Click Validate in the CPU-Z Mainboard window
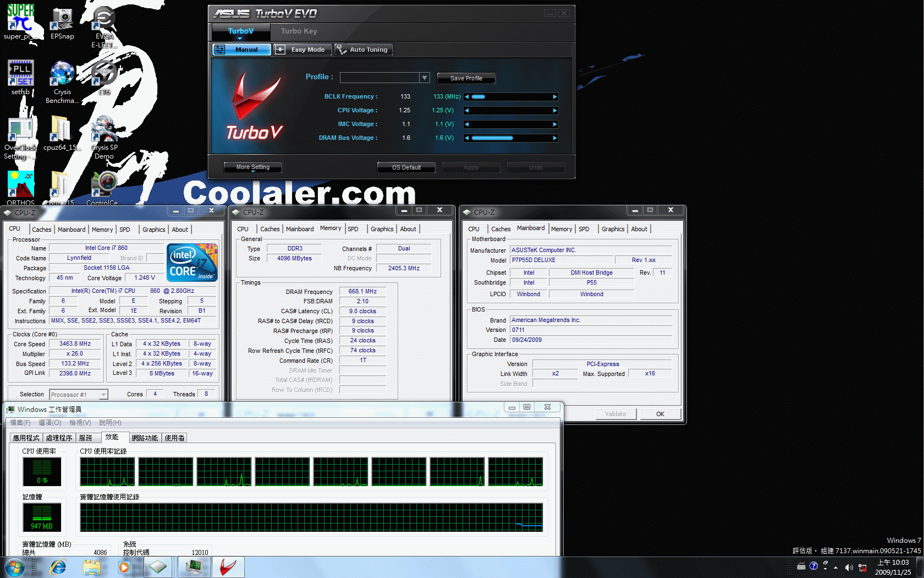 [615, 413]
